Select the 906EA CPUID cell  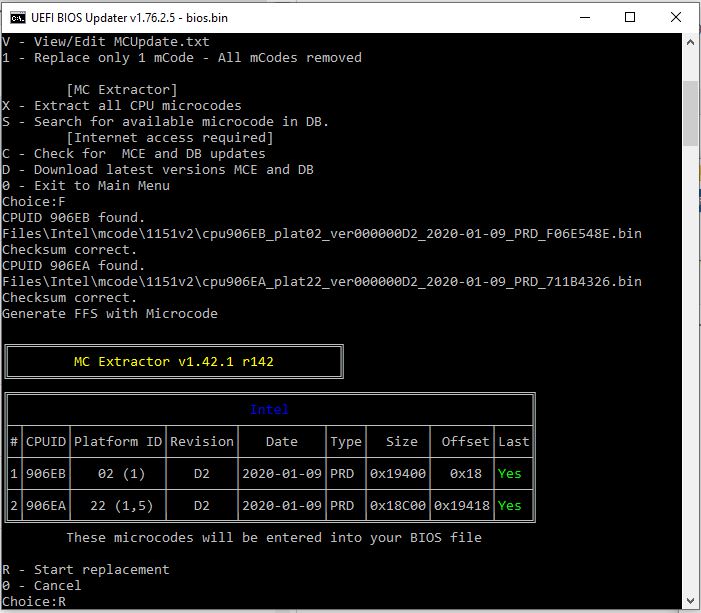point(46,506)
